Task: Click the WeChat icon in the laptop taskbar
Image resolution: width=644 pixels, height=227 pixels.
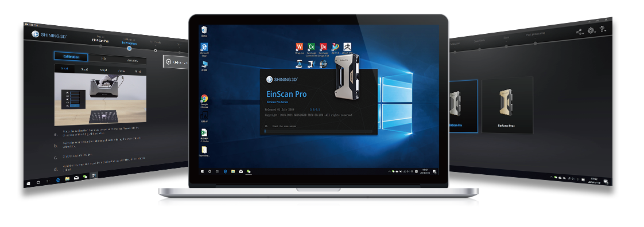Action: [249, 171]
